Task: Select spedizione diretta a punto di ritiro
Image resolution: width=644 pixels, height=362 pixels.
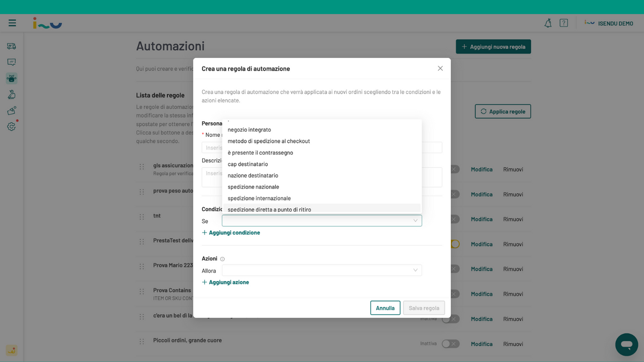Action: click(321, 209)
